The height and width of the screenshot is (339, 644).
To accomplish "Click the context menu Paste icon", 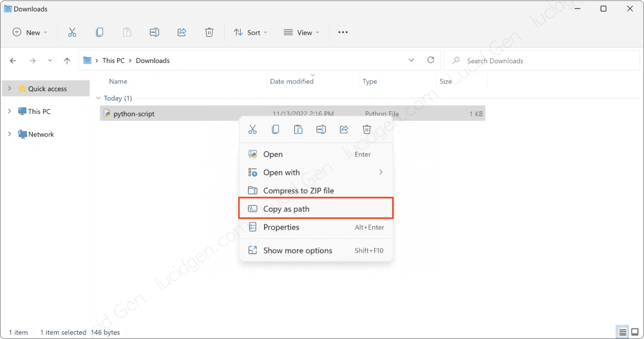I will [298, 130].
